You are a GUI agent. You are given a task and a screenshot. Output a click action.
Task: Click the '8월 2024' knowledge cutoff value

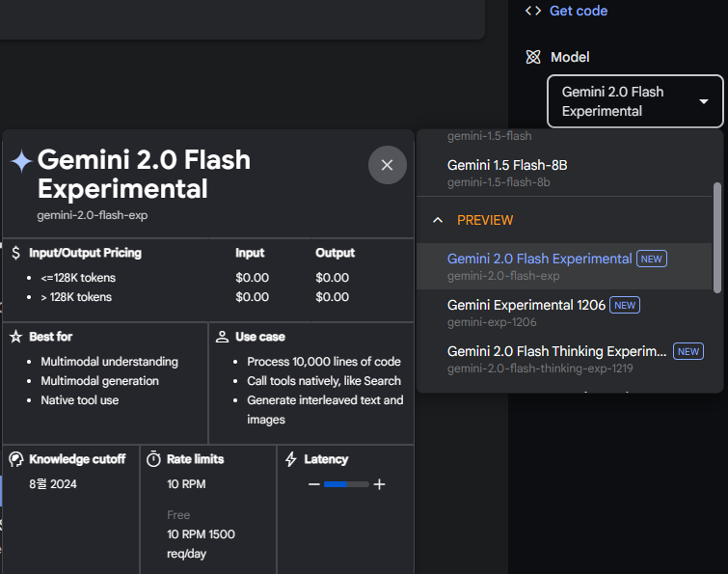(53, 484)
